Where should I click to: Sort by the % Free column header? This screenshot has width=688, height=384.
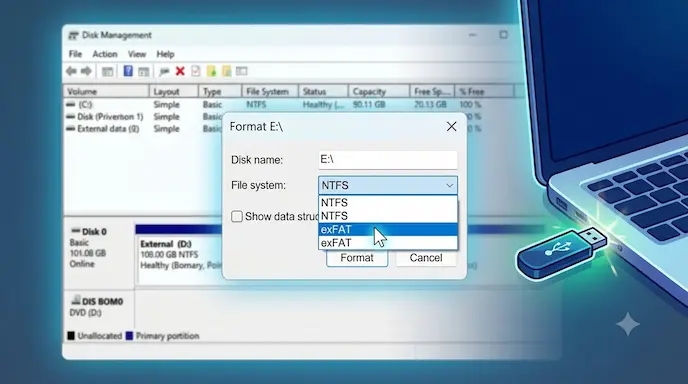[484, 91]
